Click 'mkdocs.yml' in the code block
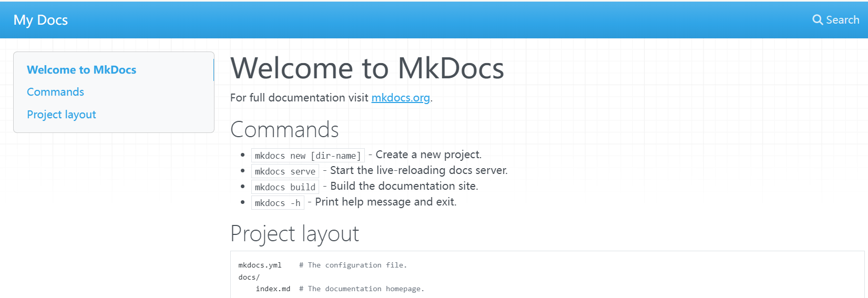Viewport: 868px width, 298px height. 260,265
